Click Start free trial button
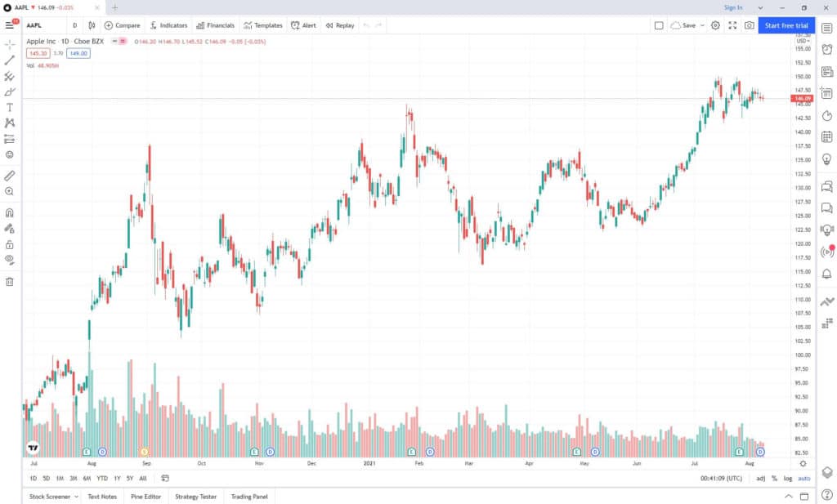The image size is (837, 504). pos(786,25)
